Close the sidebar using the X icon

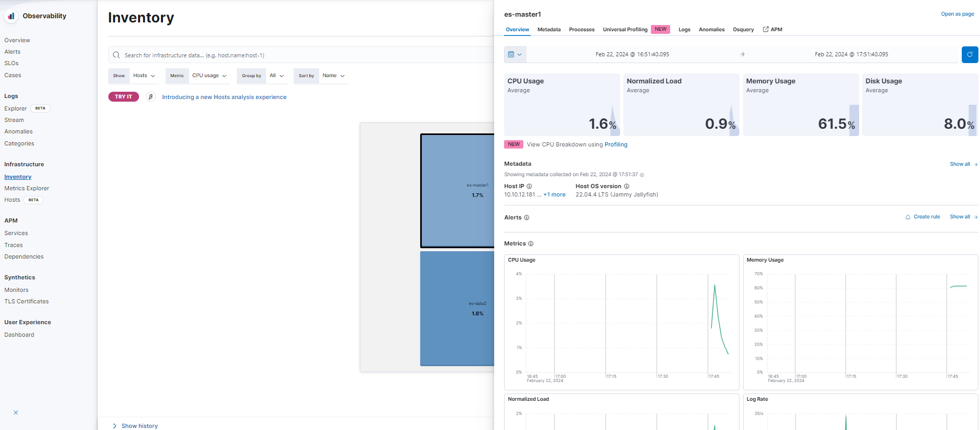click(16, 412)
